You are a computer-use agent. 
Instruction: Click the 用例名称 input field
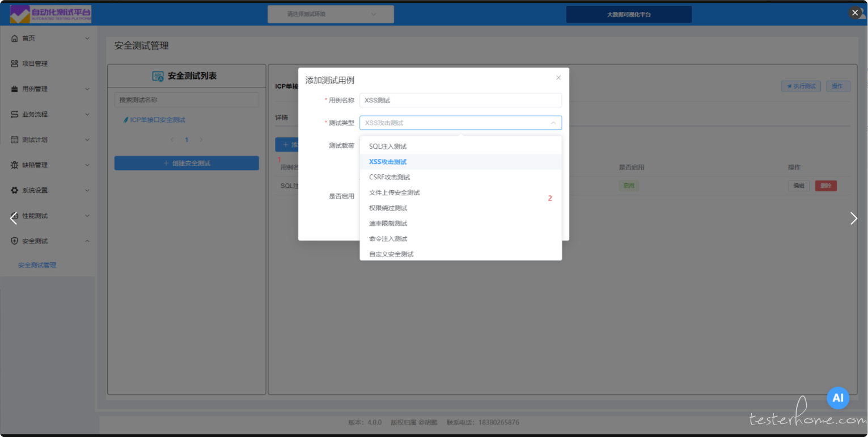(460, 100)
